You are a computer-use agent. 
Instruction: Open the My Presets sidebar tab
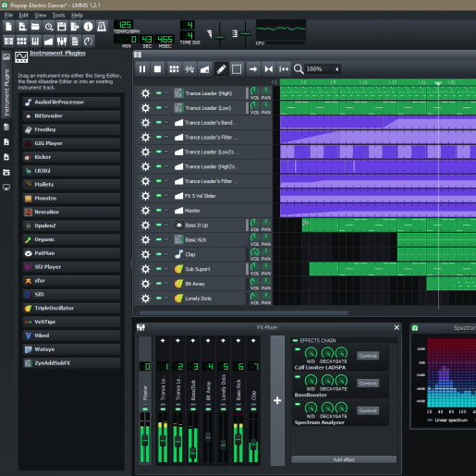pos(6,157)
